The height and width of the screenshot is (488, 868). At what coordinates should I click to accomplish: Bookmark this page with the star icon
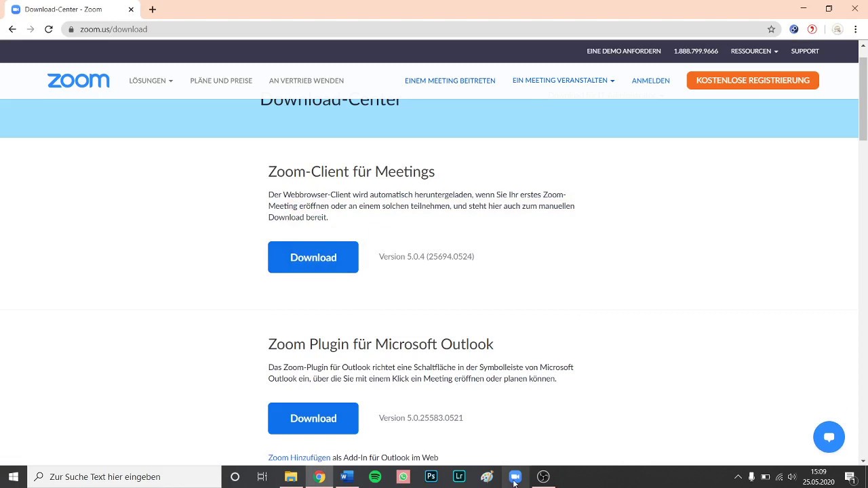point(771,29)
